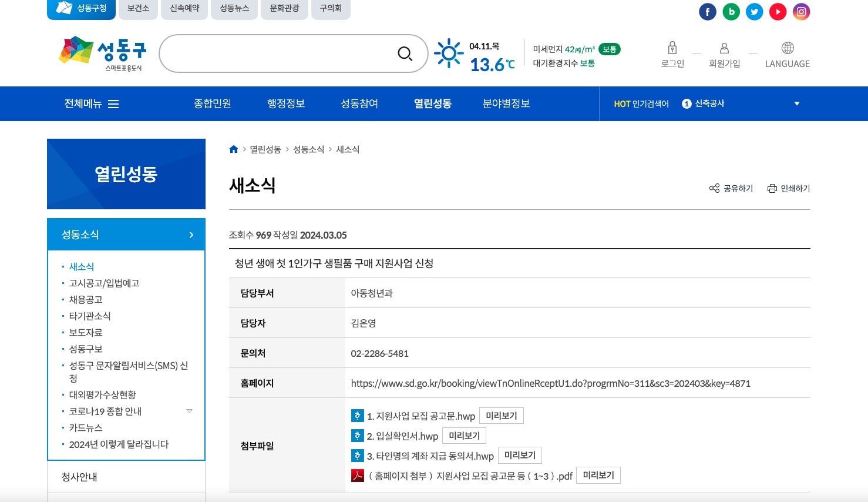Click inside the search input field

(276, 53)
